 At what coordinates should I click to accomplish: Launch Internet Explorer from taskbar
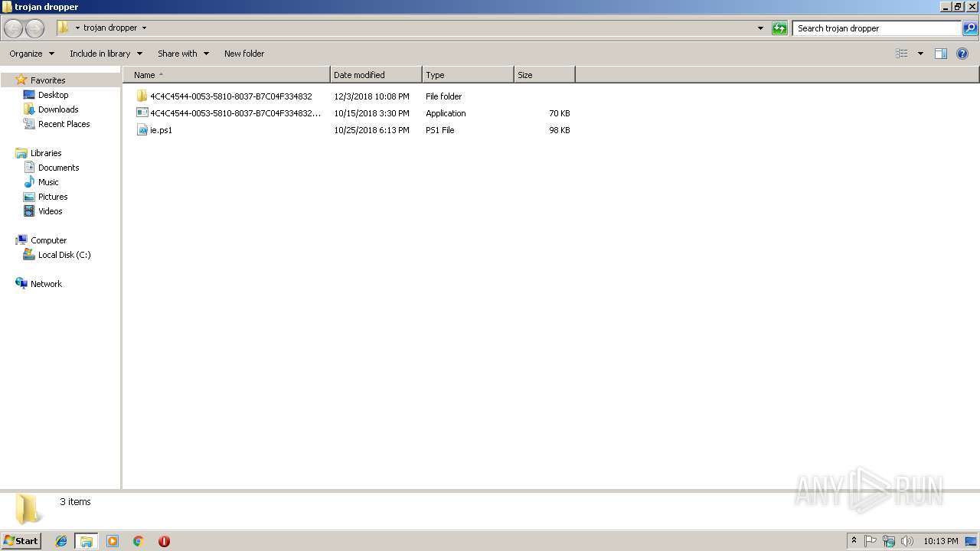tap(61, 541)
